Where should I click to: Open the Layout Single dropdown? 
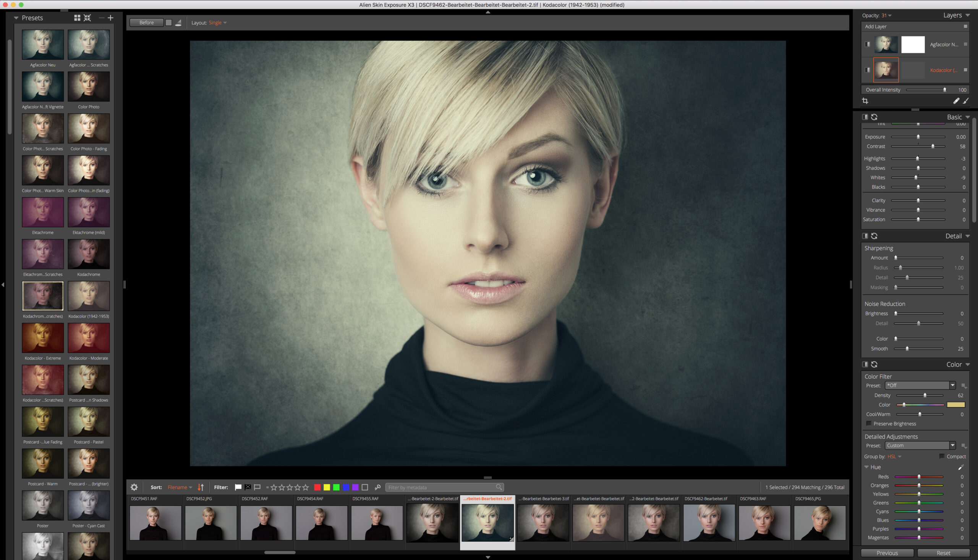[217, 22]
